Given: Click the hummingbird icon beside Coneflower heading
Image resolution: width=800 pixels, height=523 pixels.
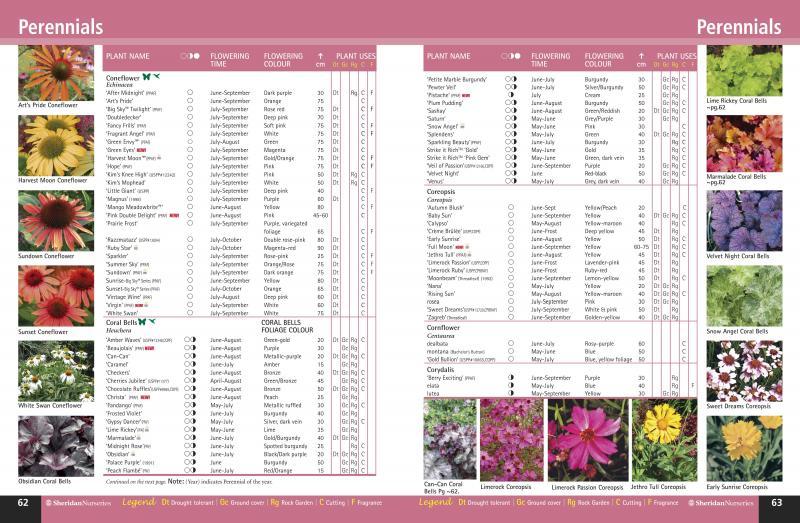Looking at the screenshot, I should click(157, 77).
